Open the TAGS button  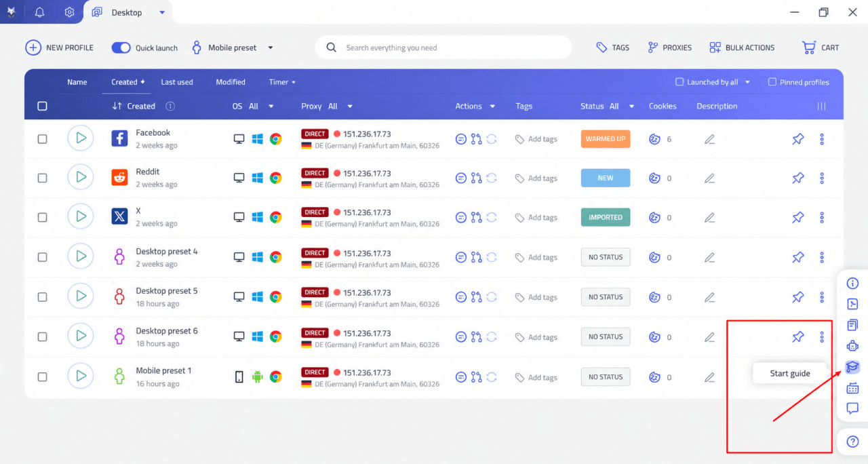click(x=612, y=47)
